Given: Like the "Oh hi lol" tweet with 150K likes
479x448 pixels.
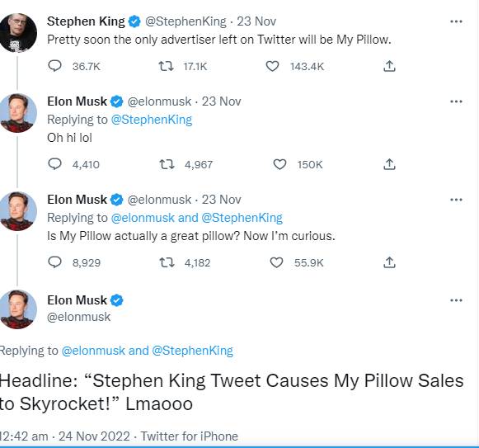Looking at the screenshot, I should (x=279, y=164).
